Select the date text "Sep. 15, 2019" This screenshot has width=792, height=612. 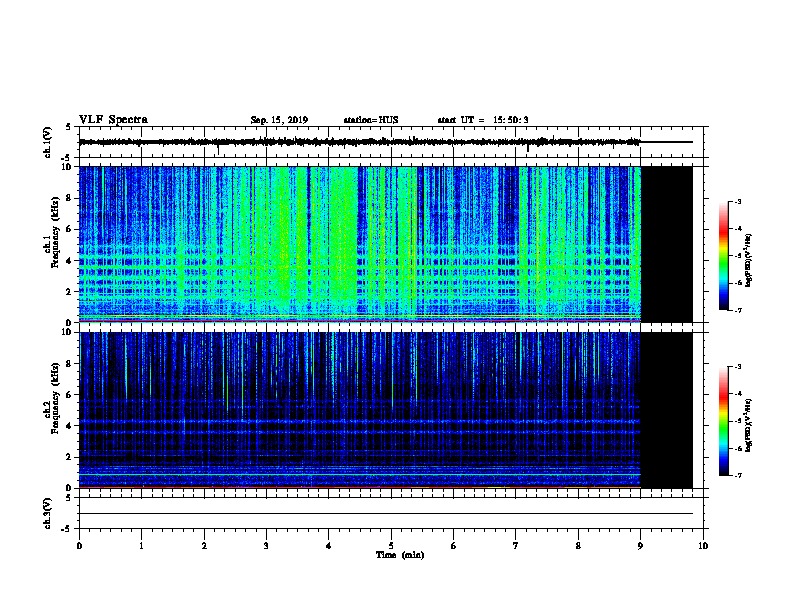pyautogui.click(x=279, y=120)
